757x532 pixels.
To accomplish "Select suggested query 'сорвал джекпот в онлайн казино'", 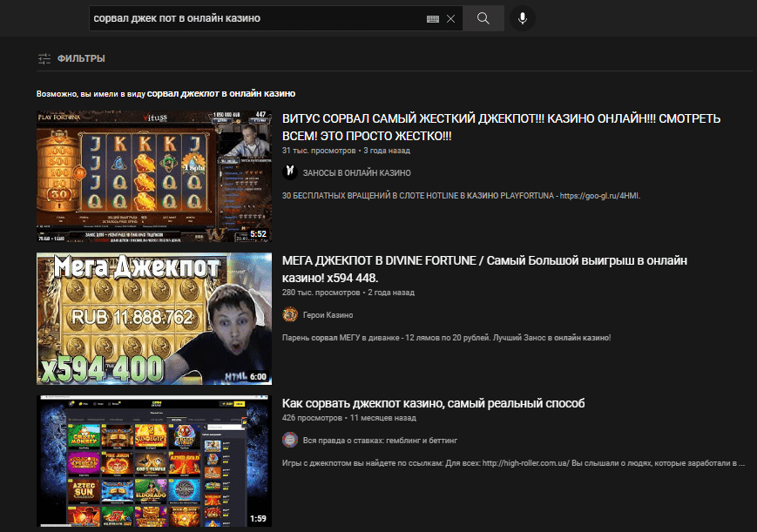I will click(x=221, y=93).
